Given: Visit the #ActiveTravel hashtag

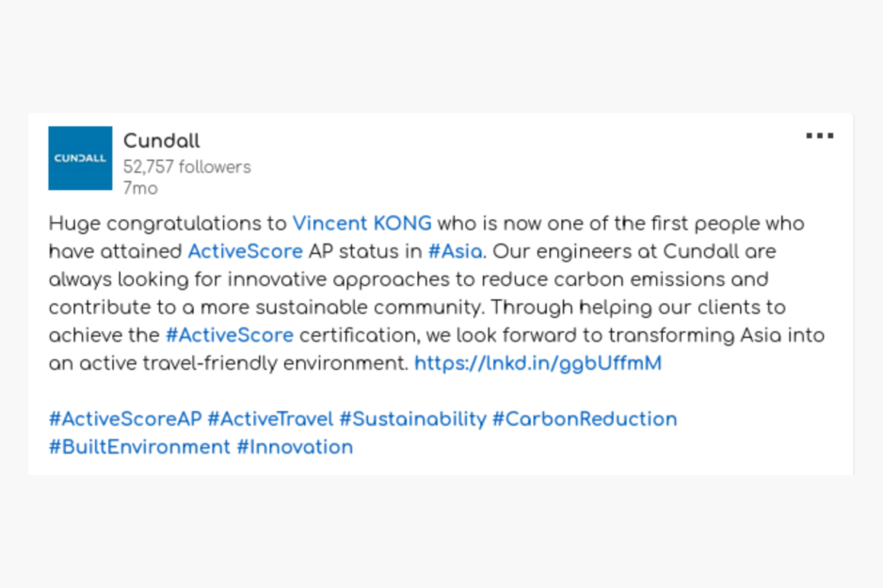Looking at the screenshot, I should click(271, 420).
